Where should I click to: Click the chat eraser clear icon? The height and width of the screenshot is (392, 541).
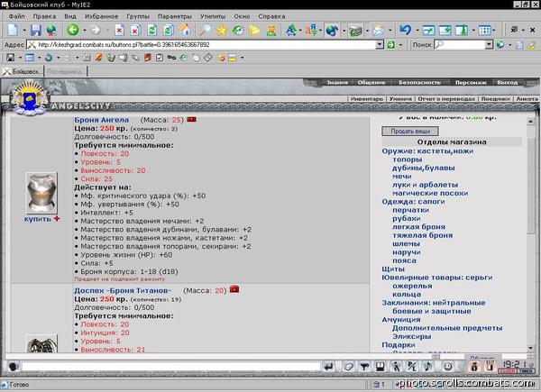[348, 366]
